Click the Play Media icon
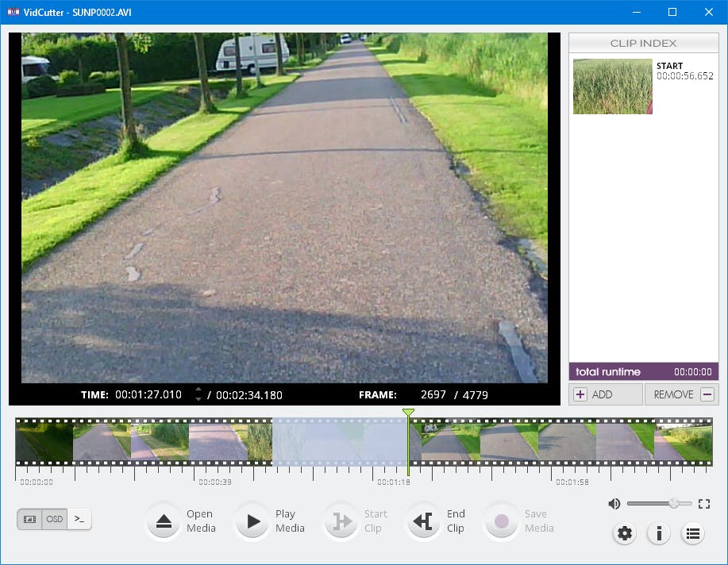 pyautogui.click(x=253, y=521)
